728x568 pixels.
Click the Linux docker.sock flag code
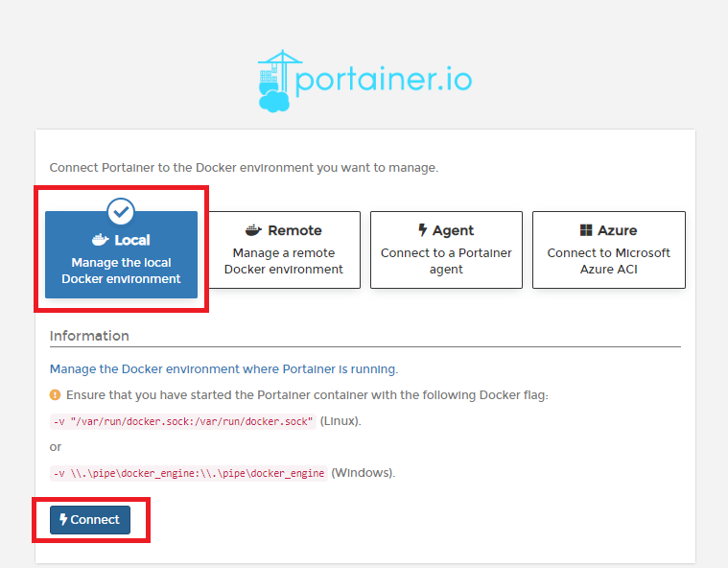[x=183, y=421]
